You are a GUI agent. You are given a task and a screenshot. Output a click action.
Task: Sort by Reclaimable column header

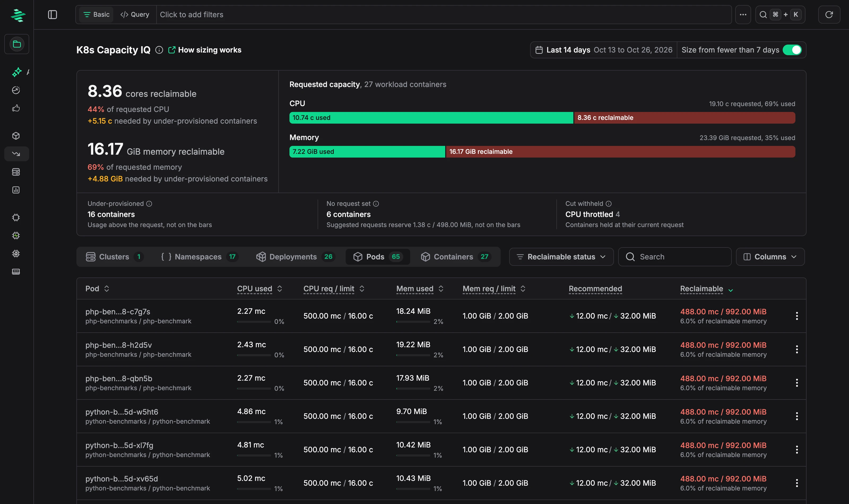pos(706,289)
